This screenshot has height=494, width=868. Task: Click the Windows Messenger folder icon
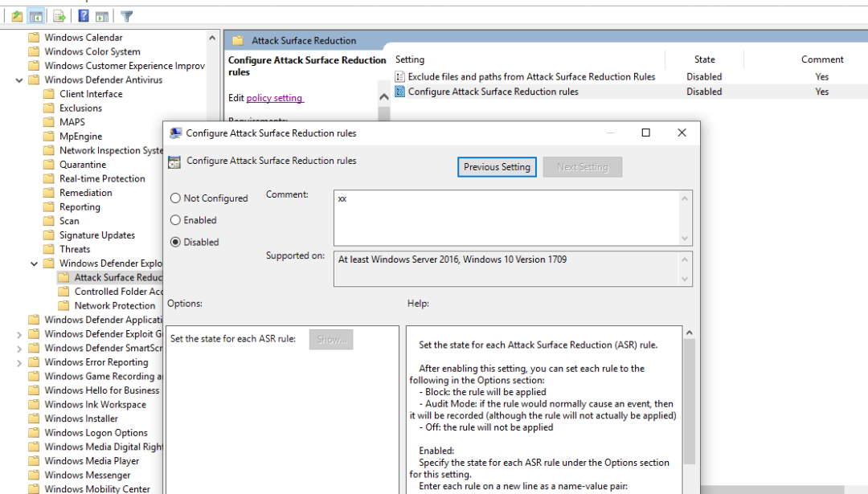click(x=34, y=475)
